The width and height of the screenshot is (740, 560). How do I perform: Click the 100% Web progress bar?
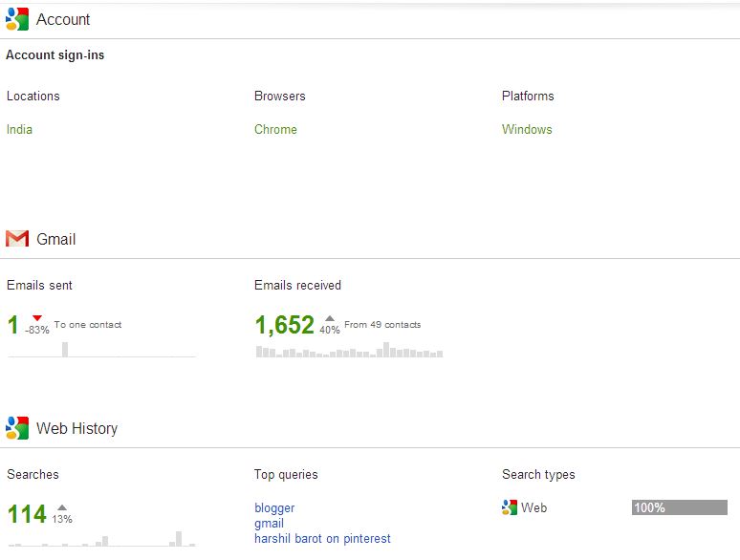[679, 507]
